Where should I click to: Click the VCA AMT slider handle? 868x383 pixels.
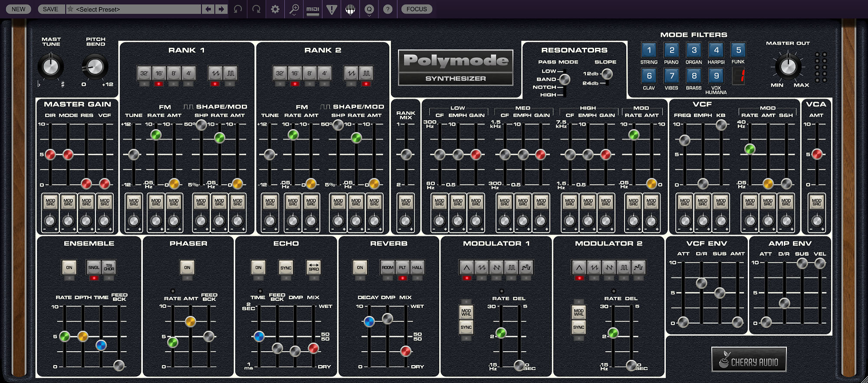(x=817, y=154)
